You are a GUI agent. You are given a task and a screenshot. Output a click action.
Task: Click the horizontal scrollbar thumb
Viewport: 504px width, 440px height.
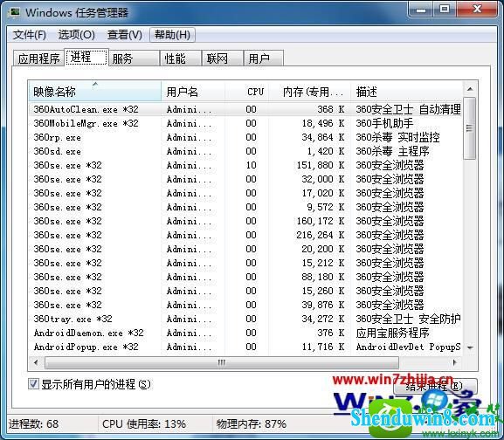(222, 362)
